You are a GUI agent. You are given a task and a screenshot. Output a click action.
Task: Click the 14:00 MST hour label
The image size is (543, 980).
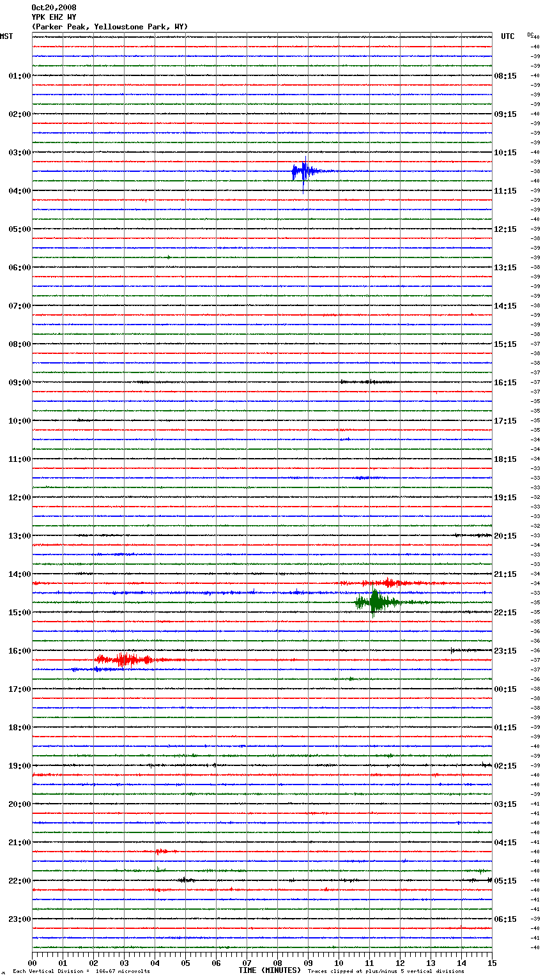[20, 574]
